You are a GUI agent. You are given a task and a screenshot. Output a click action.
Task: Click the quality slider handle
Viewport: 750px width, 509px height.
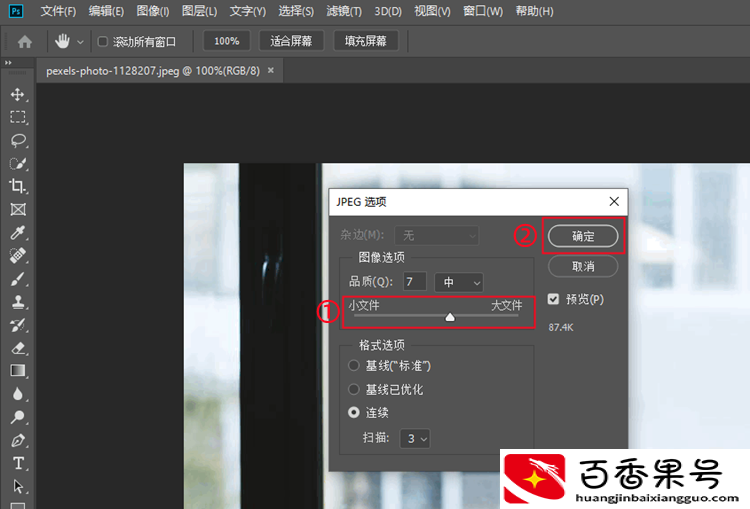pyautogui.click(x=450, y=317)
